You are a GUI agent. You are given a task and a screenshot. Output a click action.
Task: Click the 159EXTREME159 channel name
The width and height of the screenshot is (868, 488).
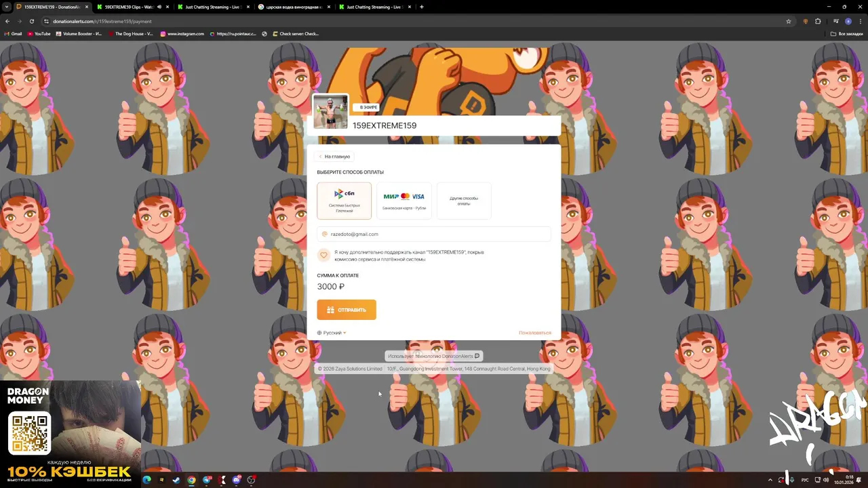point(384,125)
